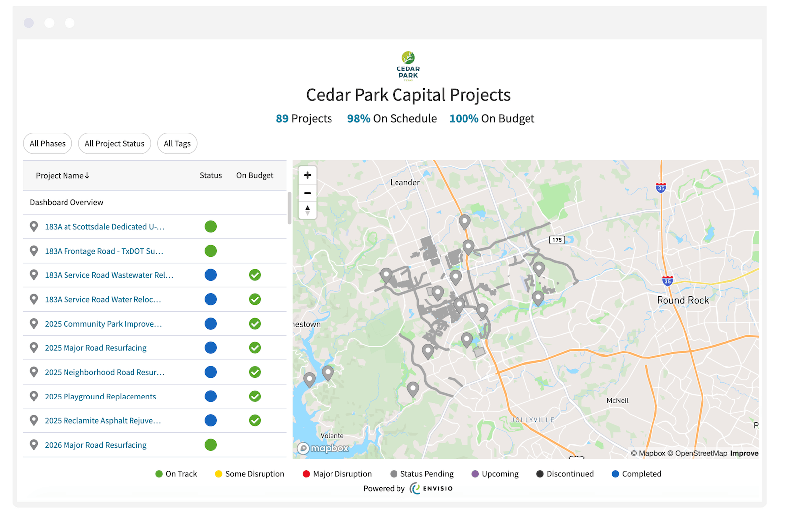Image resolution: width=794 pixels, height=532 pixels.
Task: Click the On Track legend dot
Action: (159, 474)
